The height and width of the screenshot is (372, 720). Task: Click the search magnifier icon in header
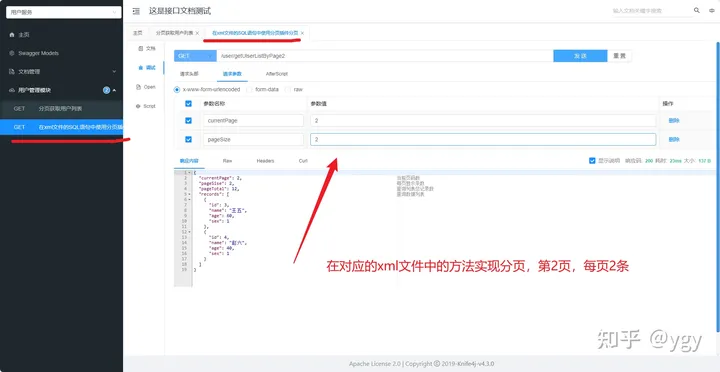click(697, 10)
